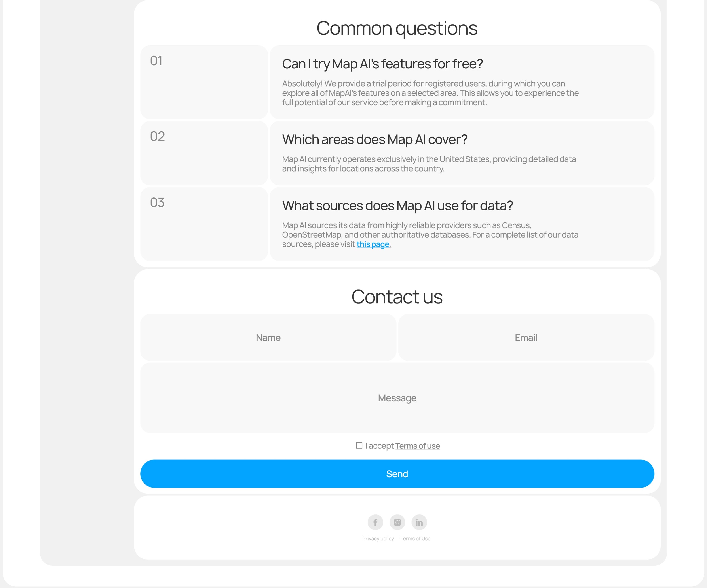
Task: Click the LinkedIn icon in footer
Action: click(419, 522)
